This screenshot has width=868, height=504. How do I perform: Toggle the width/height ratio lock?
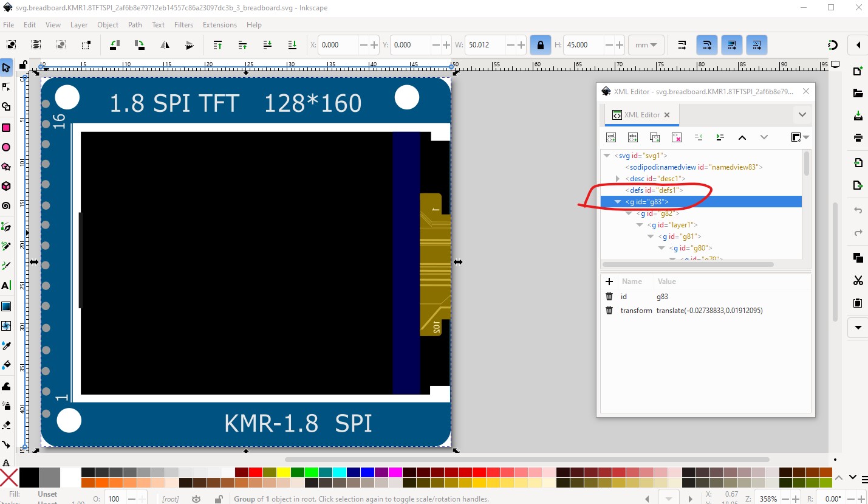[540, 45]
